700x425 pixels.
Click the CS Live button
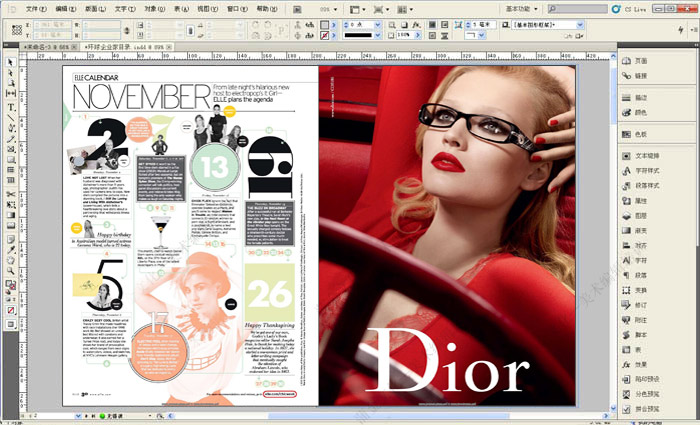629,9
